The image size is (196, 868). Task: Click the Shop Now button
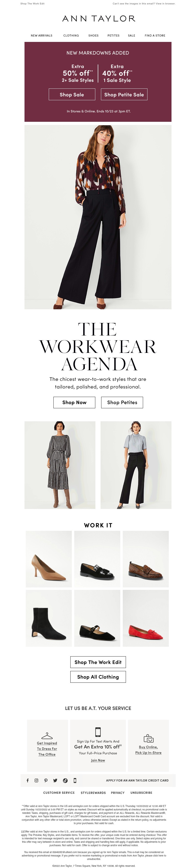pos(74,402)
